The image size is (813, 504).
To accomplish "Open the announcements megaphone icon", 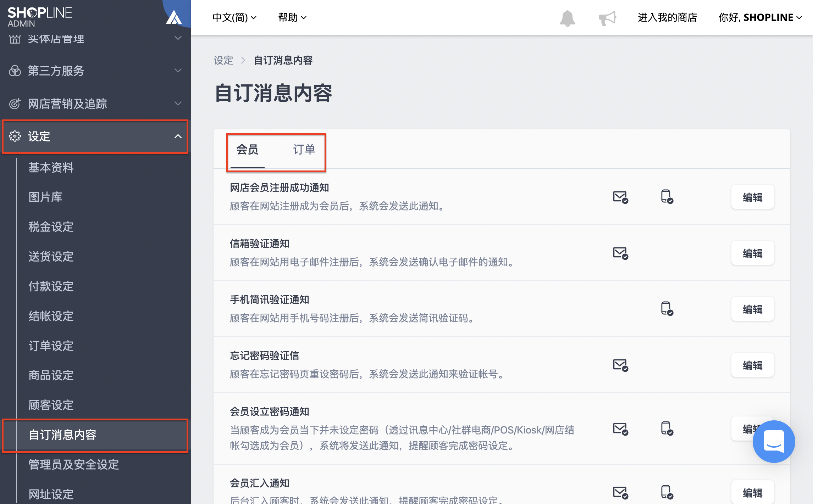I will tap(607, 18).
